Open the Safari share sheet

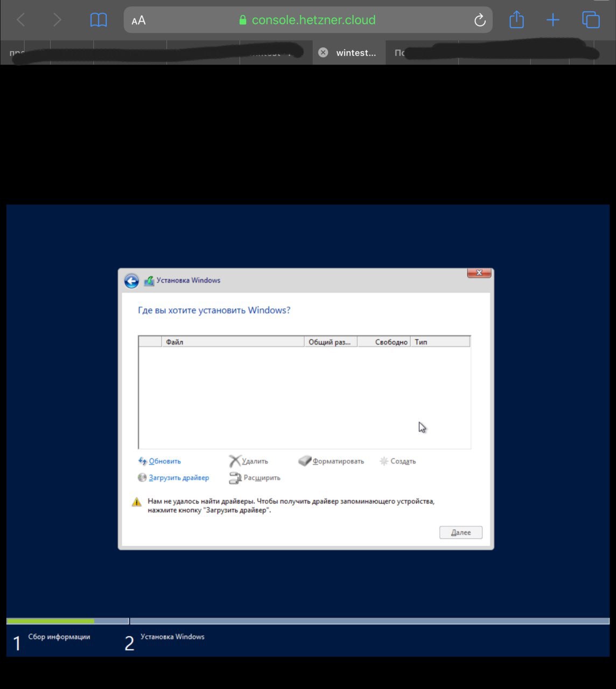click(516, 20)
